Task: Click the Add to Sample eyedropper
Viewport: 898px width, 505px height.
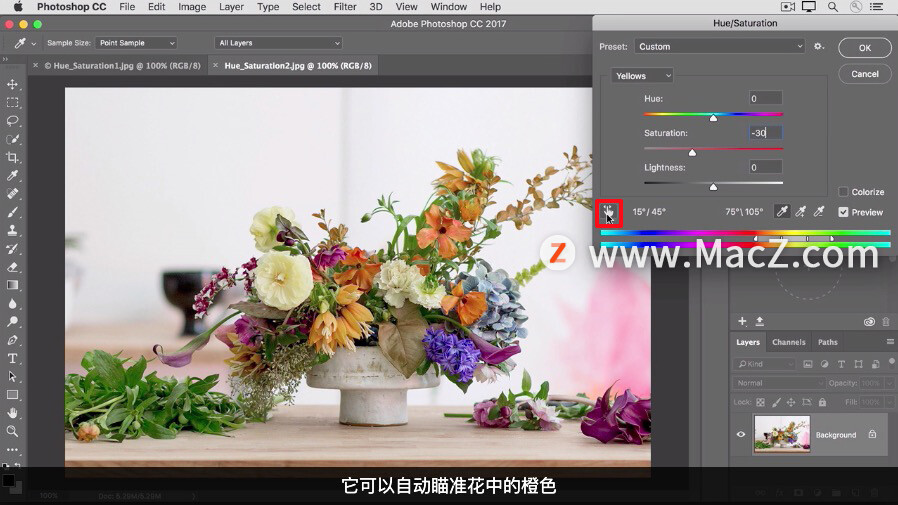Action: pos(801,212)
